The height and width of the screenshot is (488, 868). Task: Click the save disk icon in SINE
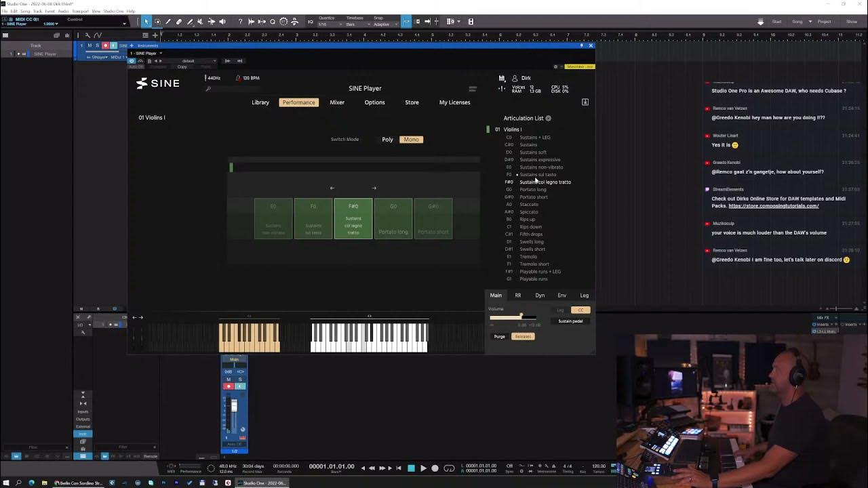(502, 78)
